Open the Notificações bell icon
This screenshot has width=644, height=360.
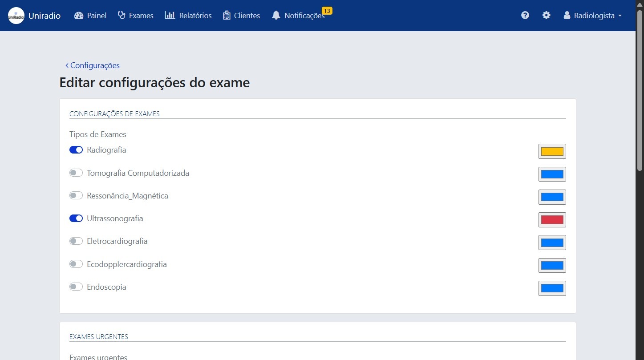(x=276, y=16)
